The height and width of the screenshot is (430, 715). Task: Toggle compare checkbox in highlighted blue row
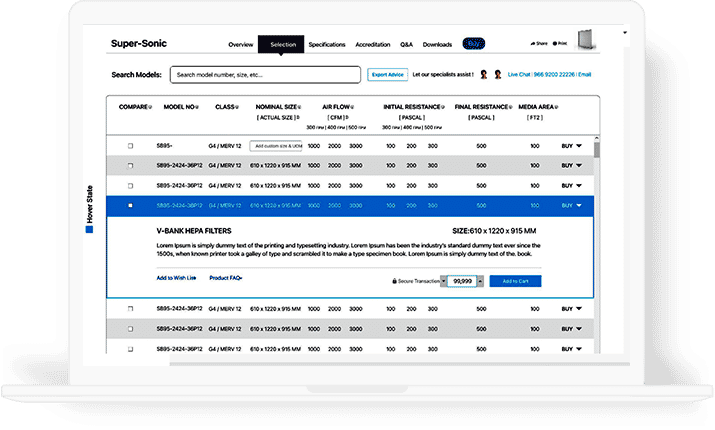(130, 206)
